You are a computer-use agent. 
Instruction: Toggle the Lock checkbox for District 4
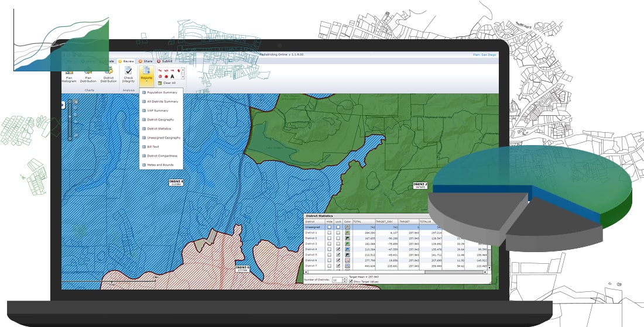pyautogui.click(x=338, y=249)
